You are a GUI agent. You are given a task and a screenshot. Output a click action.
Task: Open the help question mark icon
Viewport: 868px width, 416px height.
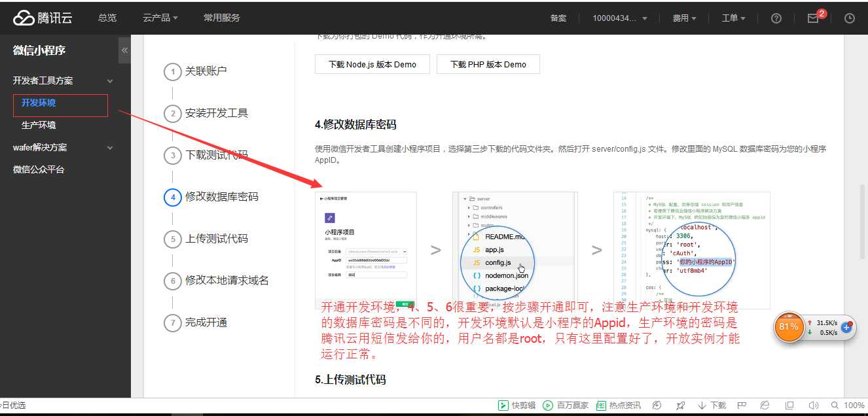click(776, 18)
